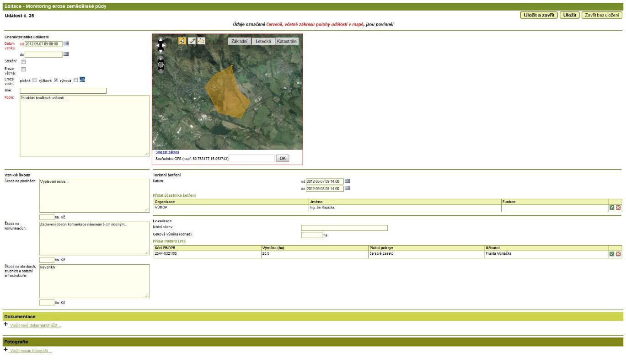The image size is (626, 364).
Task: Click Přidat účastníka šetření link
Action: [x=174, y=195]
